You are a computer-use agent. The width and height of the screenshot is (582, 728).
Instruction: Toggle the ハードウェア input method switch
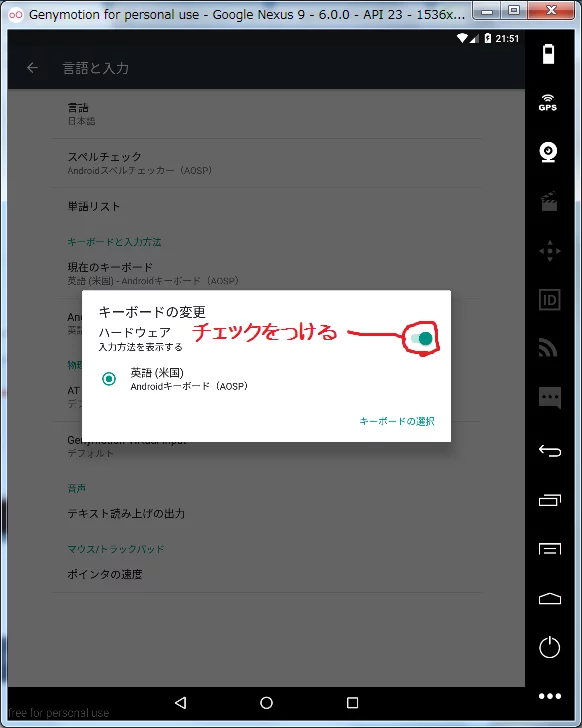pyautogui.click(x=421, y=338)
